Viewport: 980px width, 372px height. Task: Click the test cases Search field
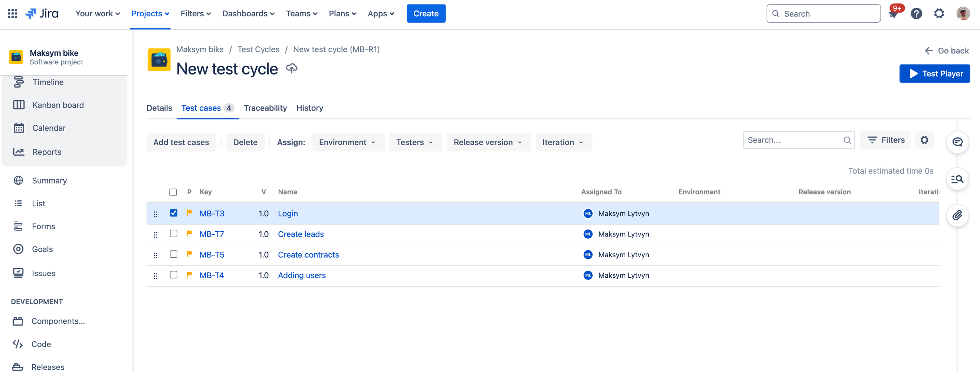[794, 140]
